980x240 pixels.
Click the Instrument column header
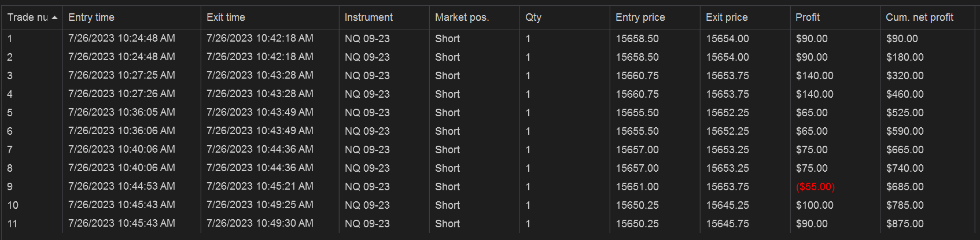(x=384, y=17)
